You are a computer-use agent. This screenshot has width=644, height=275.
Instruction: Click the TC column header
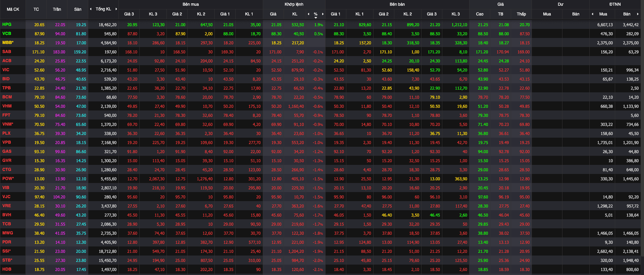(36, 9)
